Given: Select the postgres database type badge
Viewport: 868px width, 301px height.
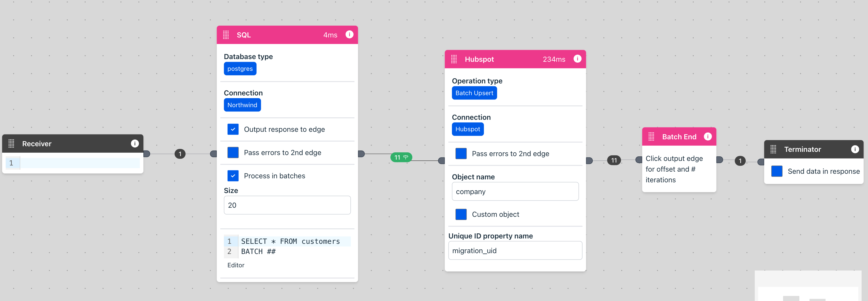Looking at the screenshot, I should pyautogui.click(x=240, y=69).
